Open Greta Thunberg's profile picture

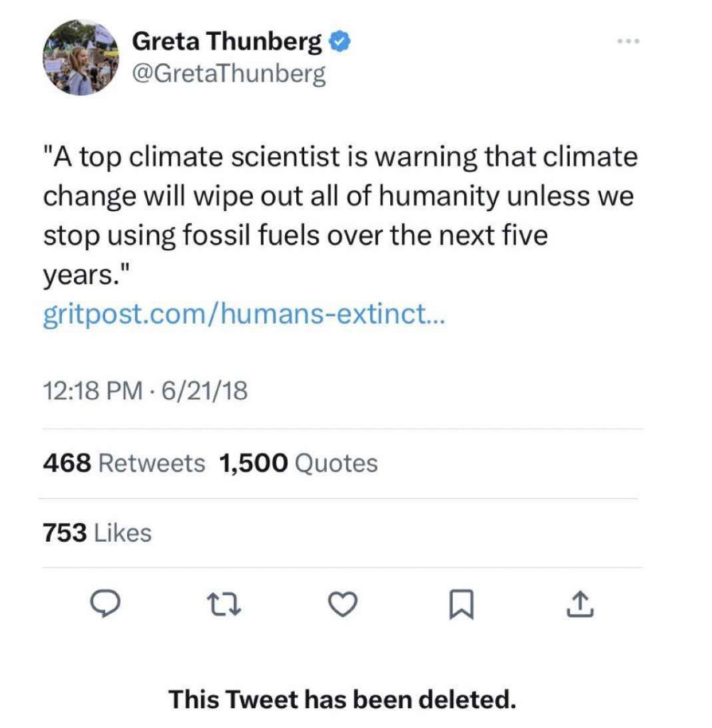(81, 57)
